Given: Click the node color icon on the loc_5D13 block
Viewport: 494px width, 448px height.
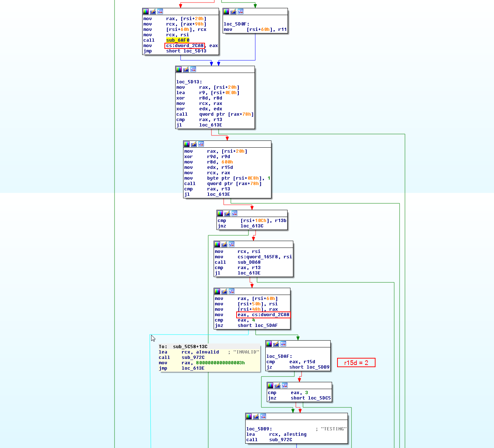Looking at the screenshot, I should point(179,69).
